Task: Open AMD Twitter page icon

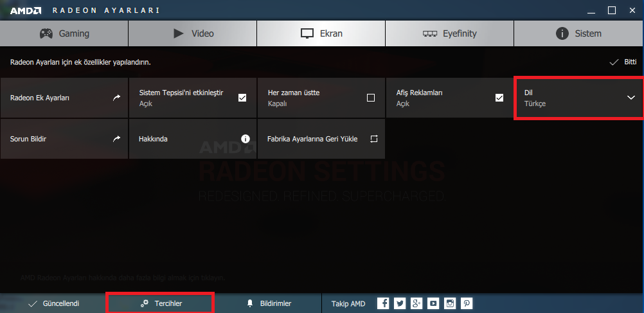Action: coord(400,303)
